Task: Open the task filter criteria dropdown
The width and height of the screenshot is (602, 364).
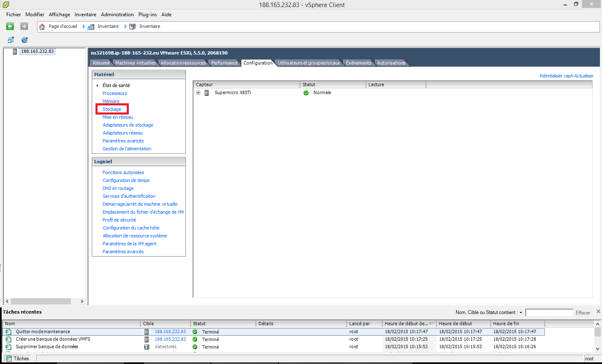Action: [521, 313]
